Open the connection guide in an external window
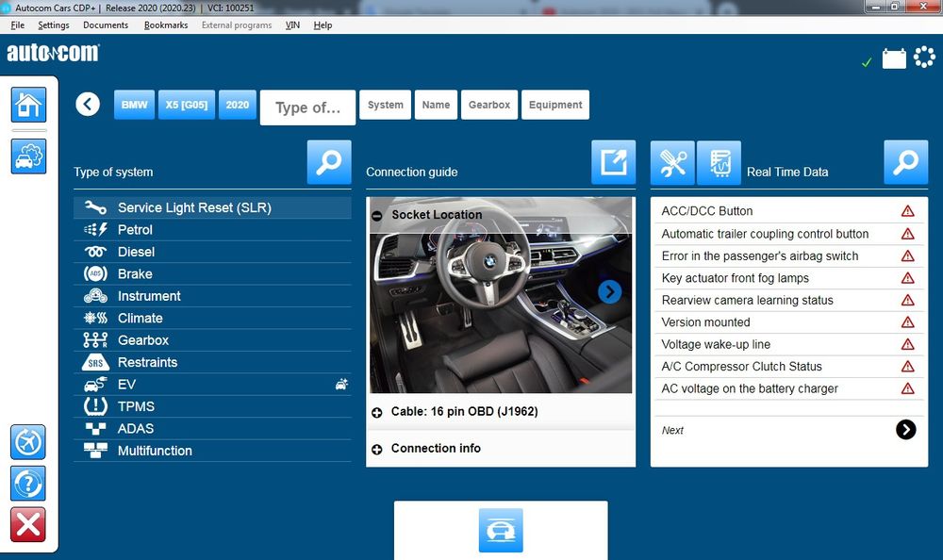The image size is (943, 560). pos(614,162)
